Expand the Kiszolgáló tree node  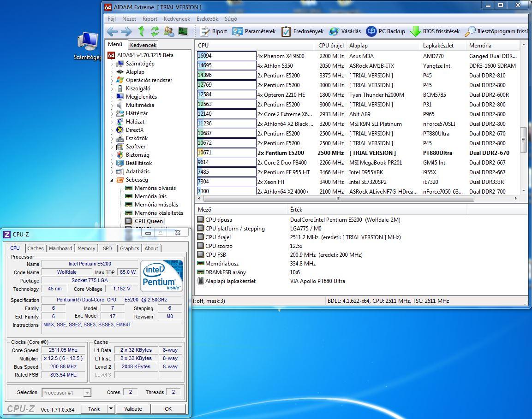coord(112,89)
